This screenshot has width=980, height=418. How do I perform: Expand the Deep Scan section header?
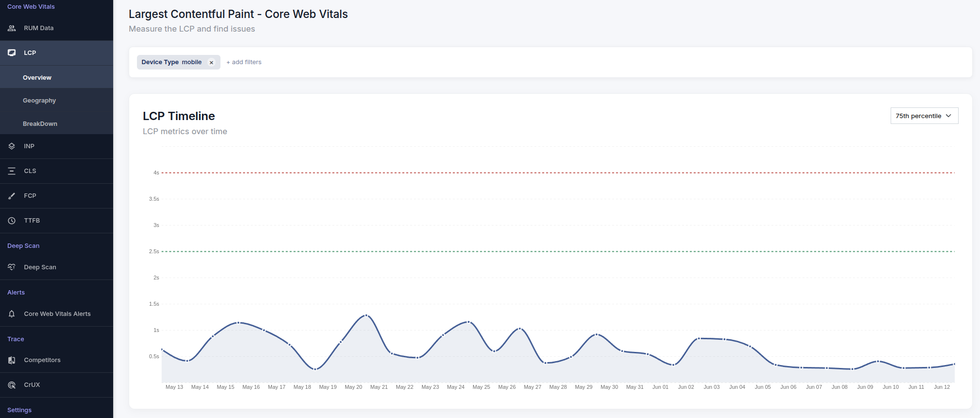click(x=23, y=245)
